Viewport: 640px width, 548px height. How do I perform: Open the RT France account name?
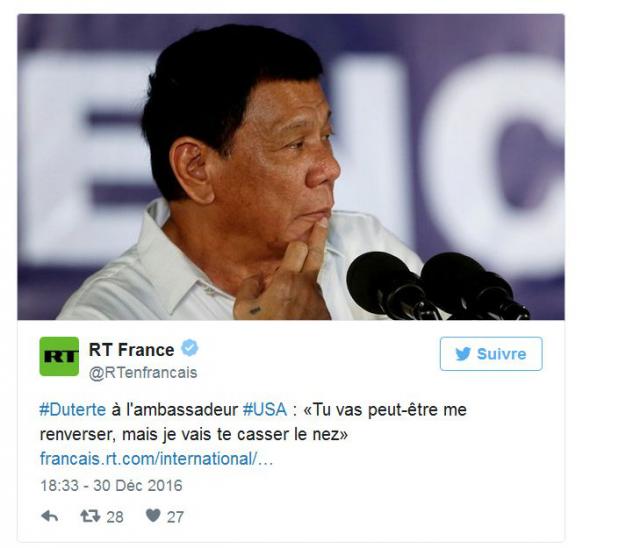[131, 350]
